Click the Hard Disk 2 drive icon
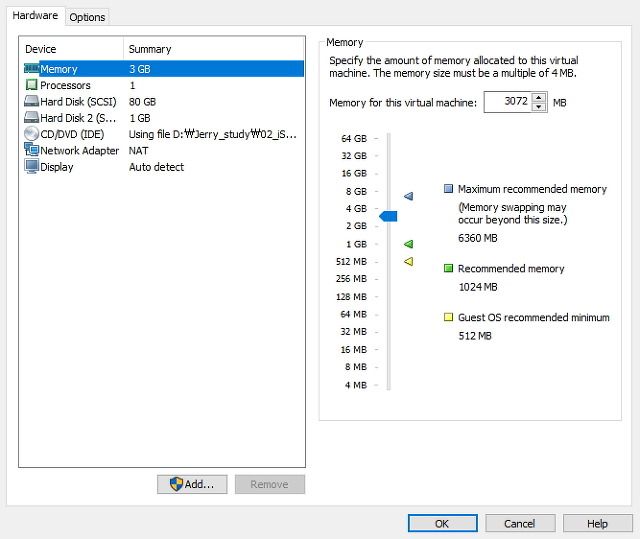 point(31,118)
